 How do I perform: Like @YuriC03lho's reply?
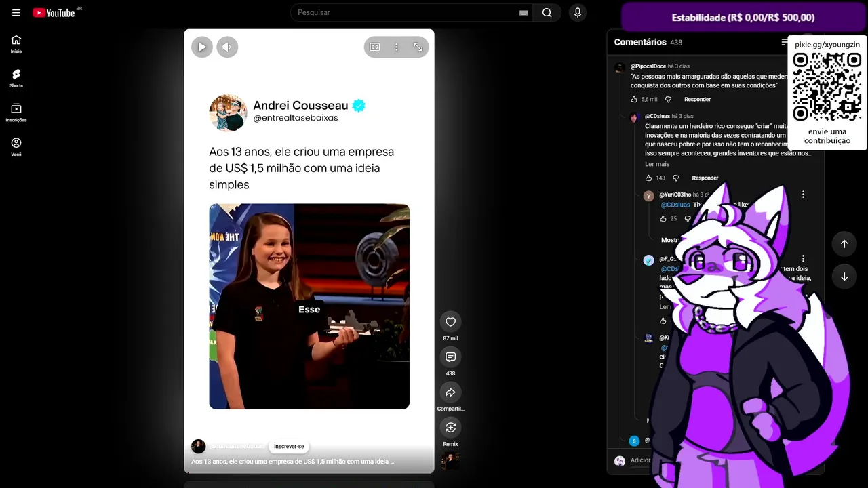663,219
